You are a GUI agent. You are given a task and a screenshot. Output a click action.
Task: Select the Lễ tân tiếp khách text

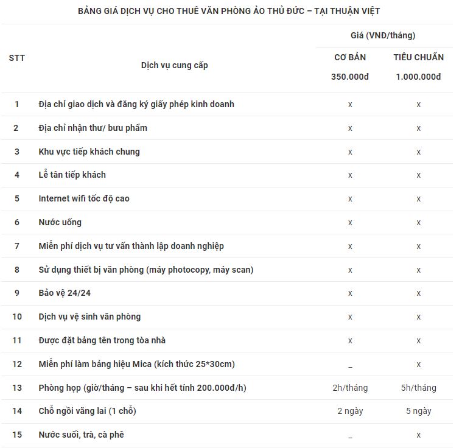tap(72, 175)
